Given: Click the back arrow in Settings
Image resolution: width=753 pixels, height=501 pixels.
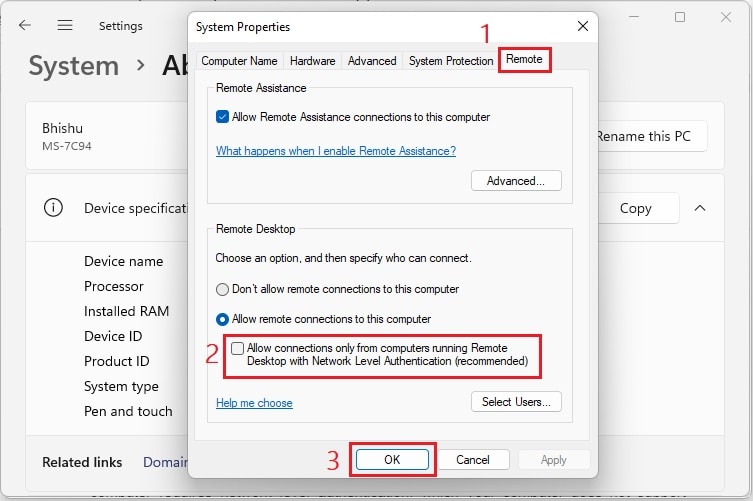Looking at the screenshot, I should click(24, 25).
